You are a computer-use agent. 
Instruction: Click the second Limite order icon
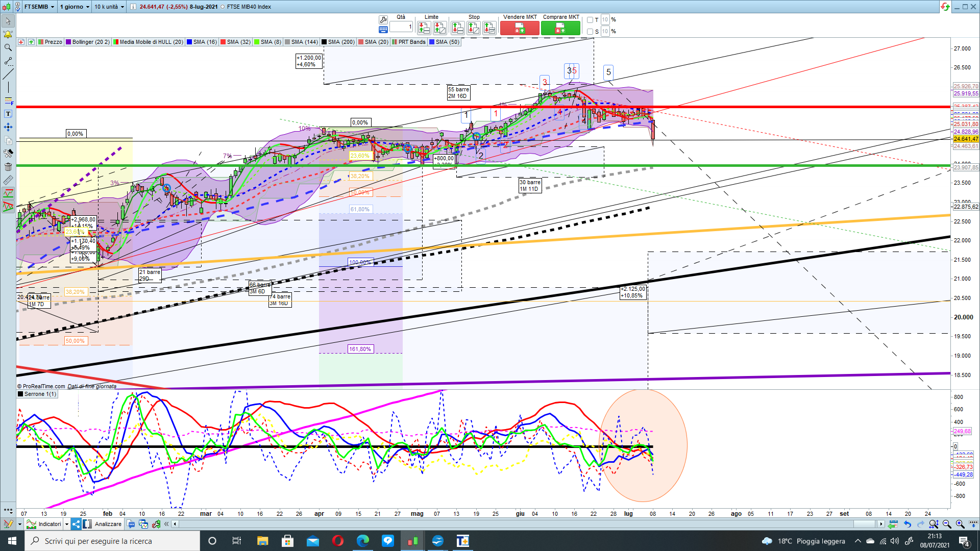(439, 28)
